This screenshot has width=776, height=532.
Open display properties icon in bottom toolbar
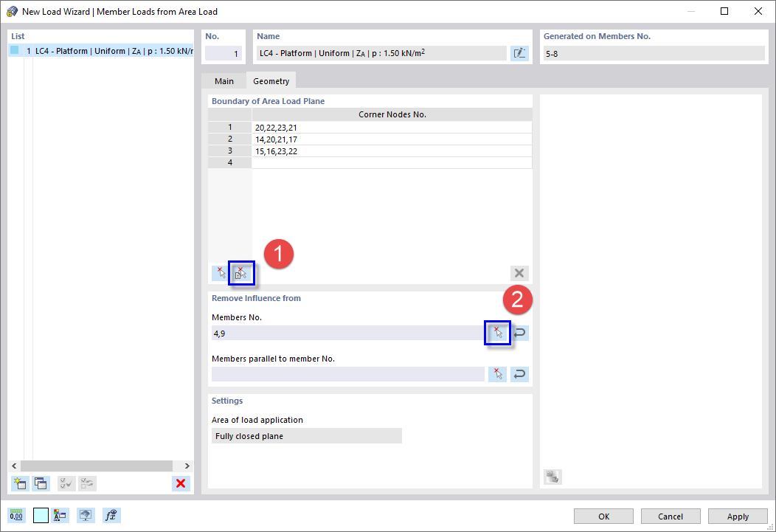[x=86, y=515]
